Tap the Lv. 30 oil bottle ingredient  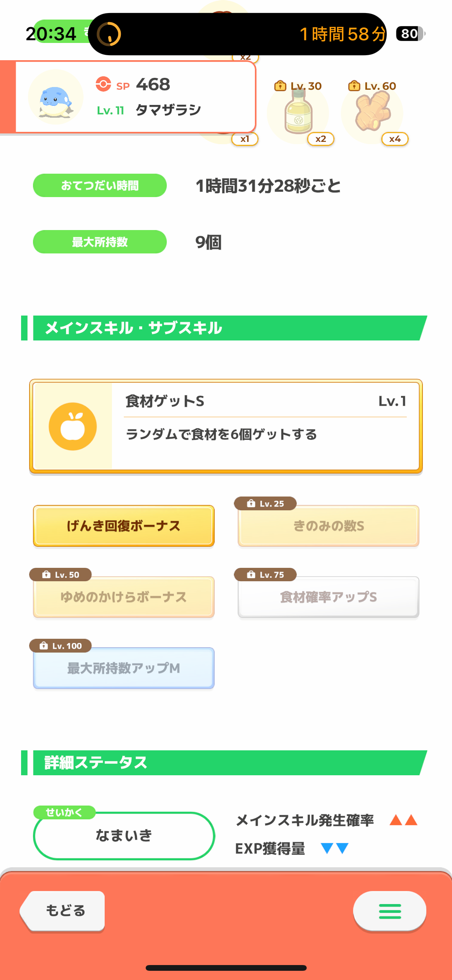[298, 114]
